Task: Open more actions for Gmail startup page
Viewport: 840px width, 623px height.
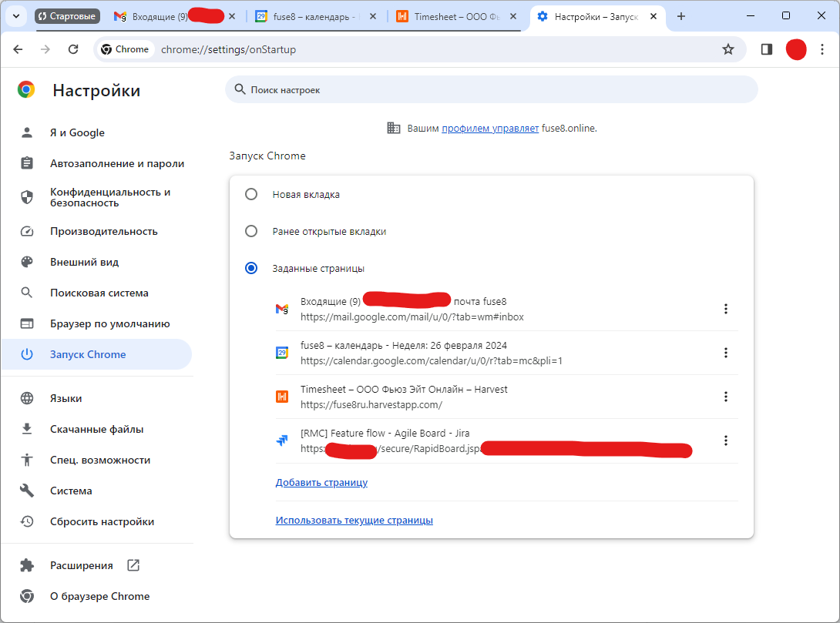Action: (x=725, y=309)
